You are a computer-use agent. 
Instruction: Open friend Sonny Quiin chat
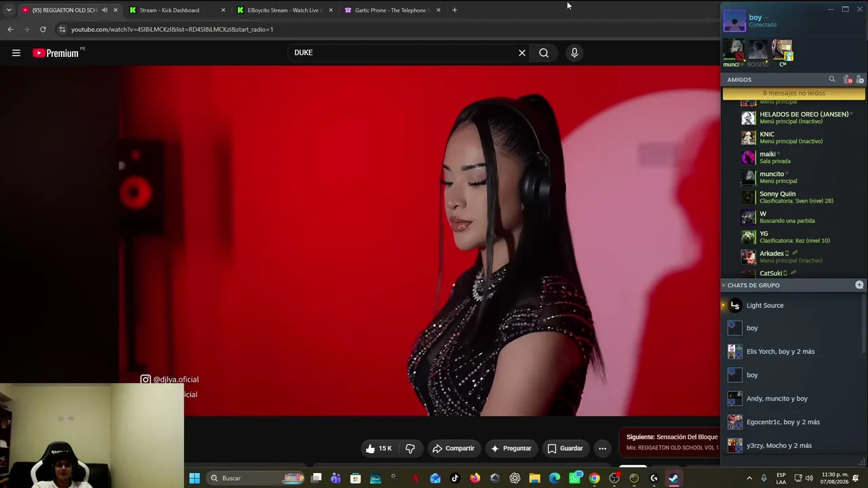(793, 197)
